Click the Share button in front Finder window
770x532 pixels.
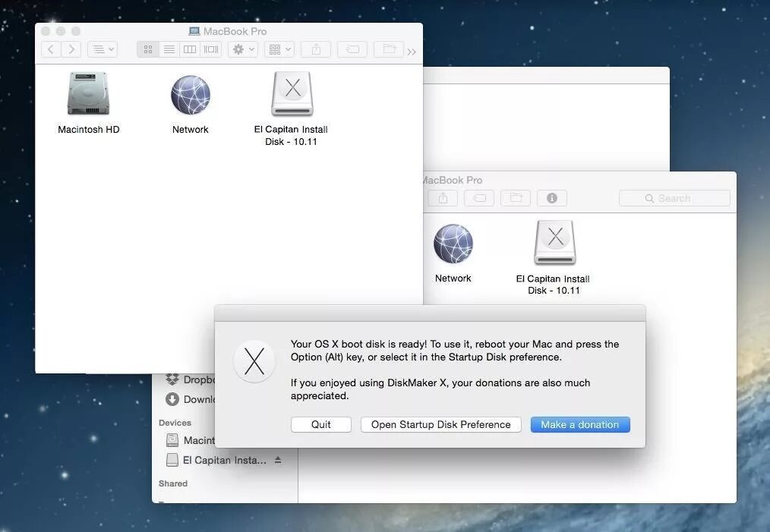point(316,49)
